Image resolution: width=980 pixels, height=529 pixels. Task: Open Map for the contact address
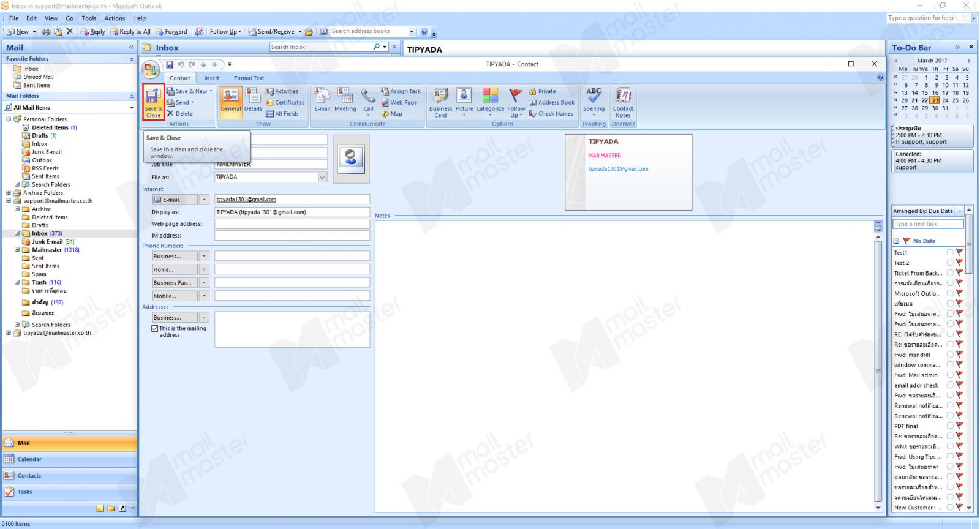[x=392, y=113]
